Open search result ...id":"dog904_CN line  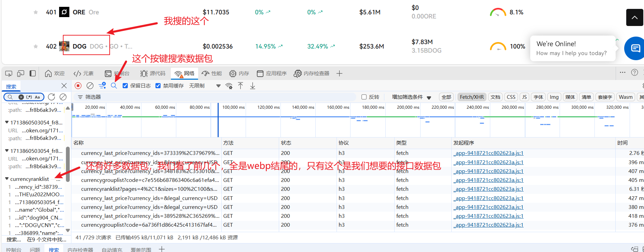click(39, 218)
